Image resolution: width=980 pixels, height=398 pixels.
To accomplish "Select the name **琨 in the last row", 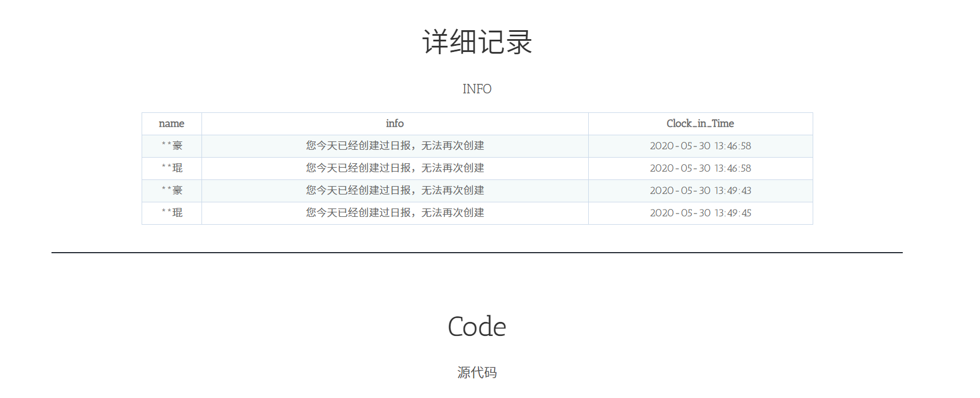I will click(172, 213).
